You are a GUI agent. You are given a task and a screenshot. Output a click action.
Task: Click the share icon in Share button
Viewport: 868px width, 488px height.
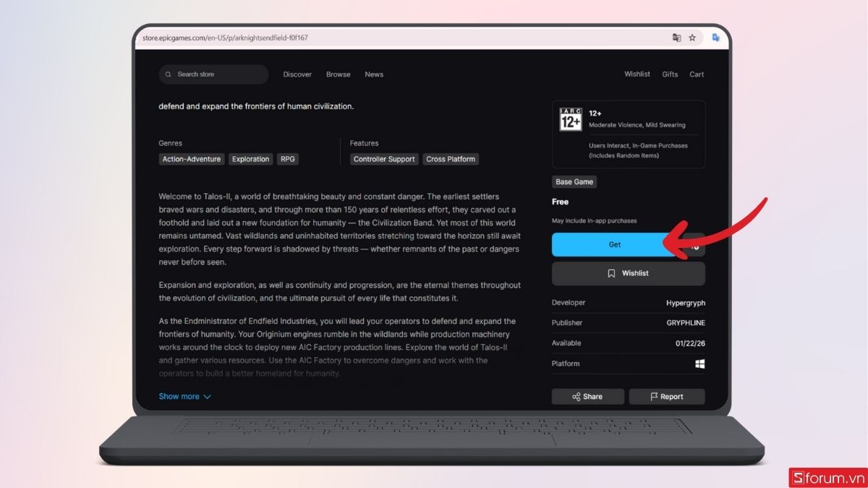[x=576, y=397]
